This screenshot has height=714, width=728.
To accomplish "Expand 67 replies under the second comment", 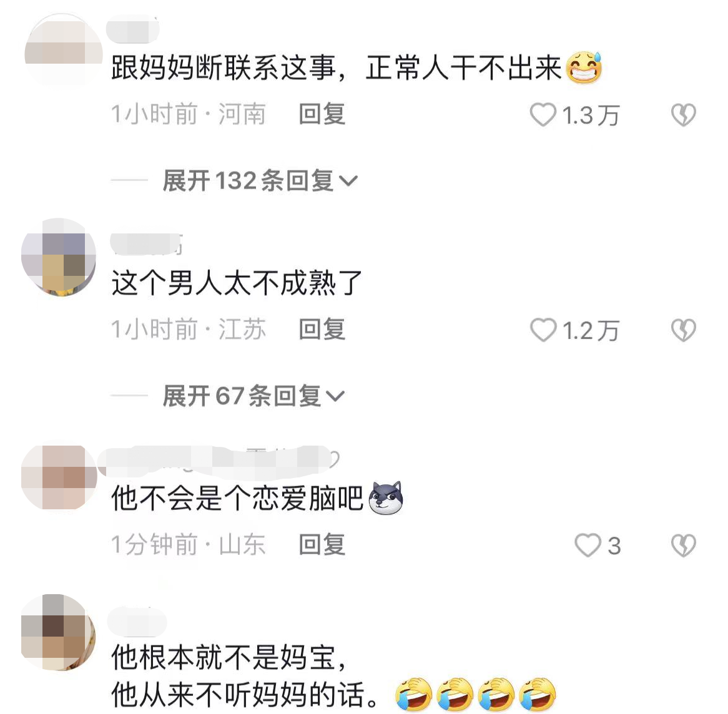I will (253, 396).
